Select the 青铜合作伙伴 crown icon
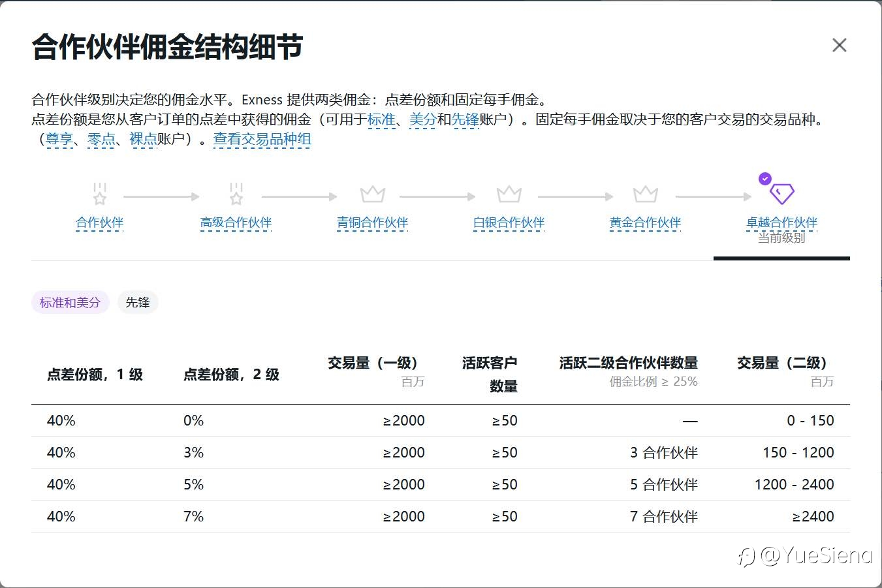Viewport: 882px width, 588px height. (373, 194)
